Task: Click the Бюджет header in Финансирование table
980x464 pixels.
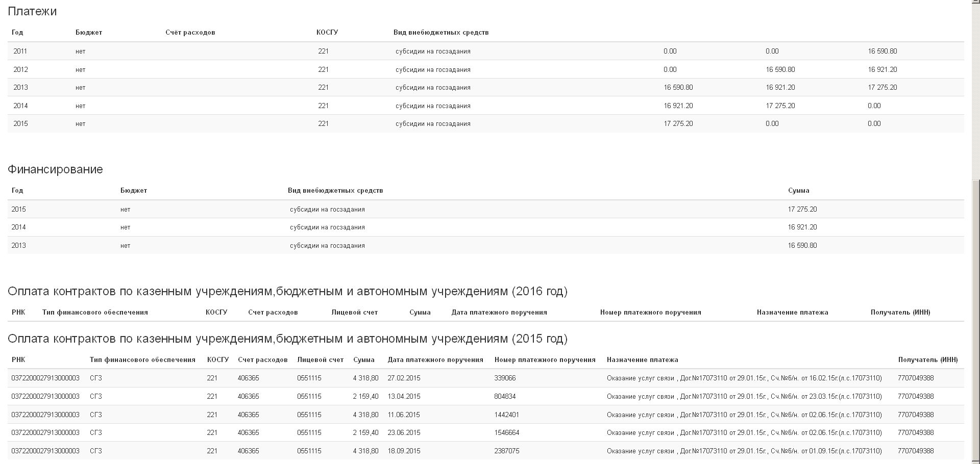Action: coord(134,190)
